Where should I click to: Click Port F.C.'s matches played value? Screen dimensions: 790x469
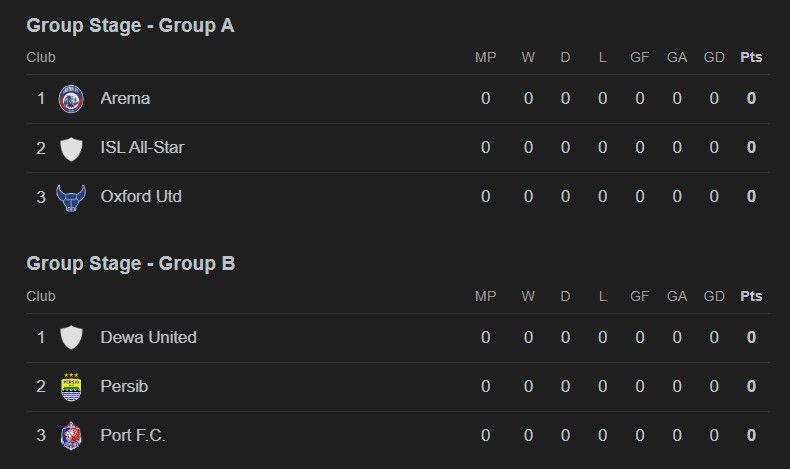pos(485,436)
